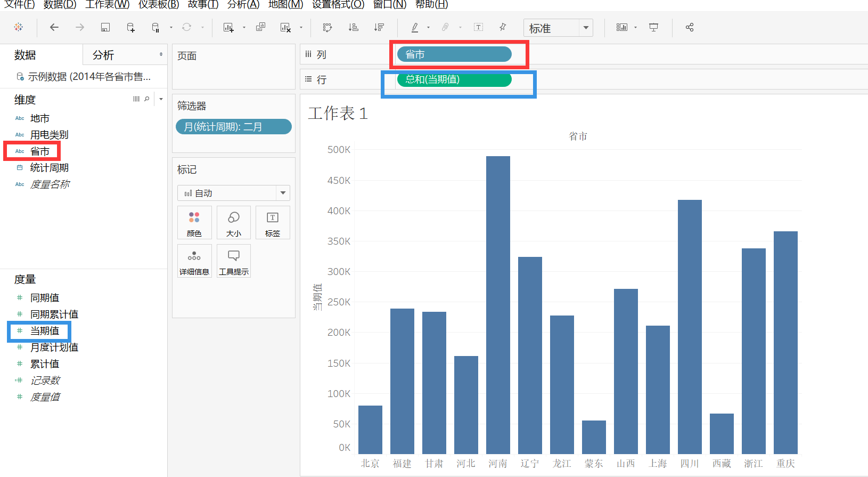Screen dimensions: 868x477
Task: Click the undo back arrow in toolbar
Action: (54, 27)
